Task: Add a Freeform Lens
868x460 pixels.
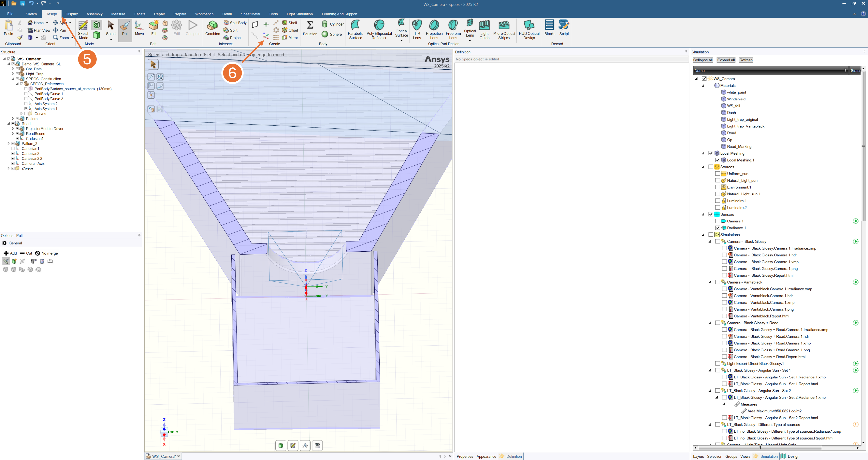Action: click(x=453, y=30)
